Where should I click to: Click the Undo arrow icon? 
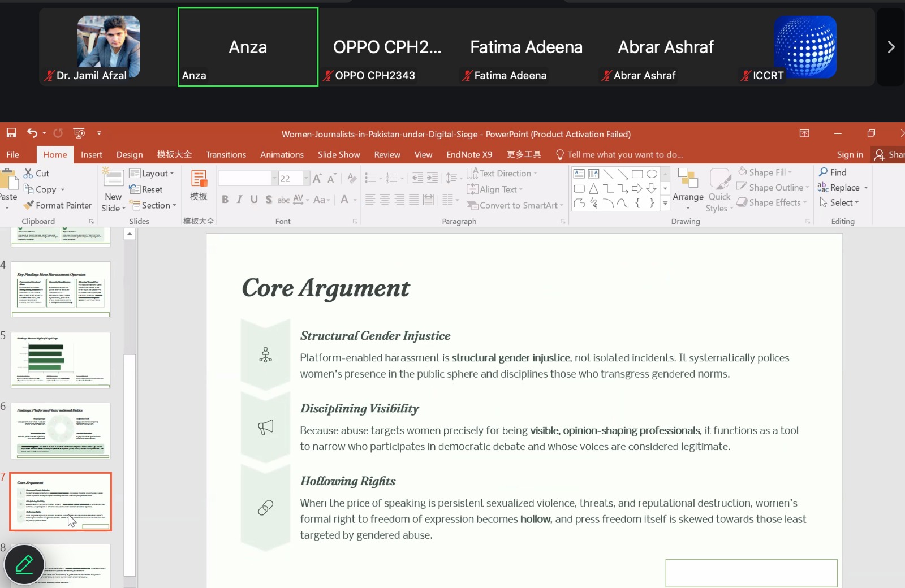point(32,133)
